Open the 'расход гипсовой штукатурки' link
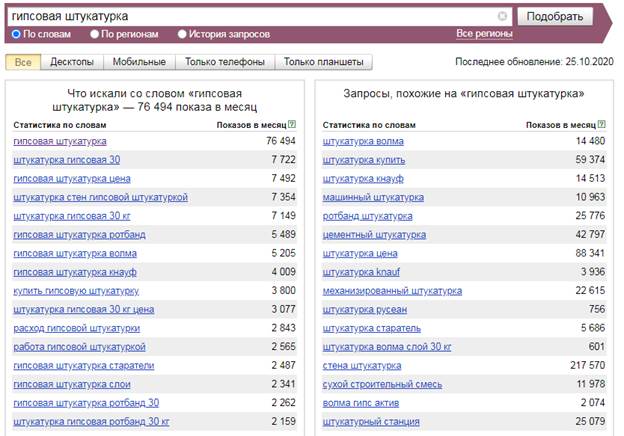Viewport: 624px width, 436px height. [77, 328]
